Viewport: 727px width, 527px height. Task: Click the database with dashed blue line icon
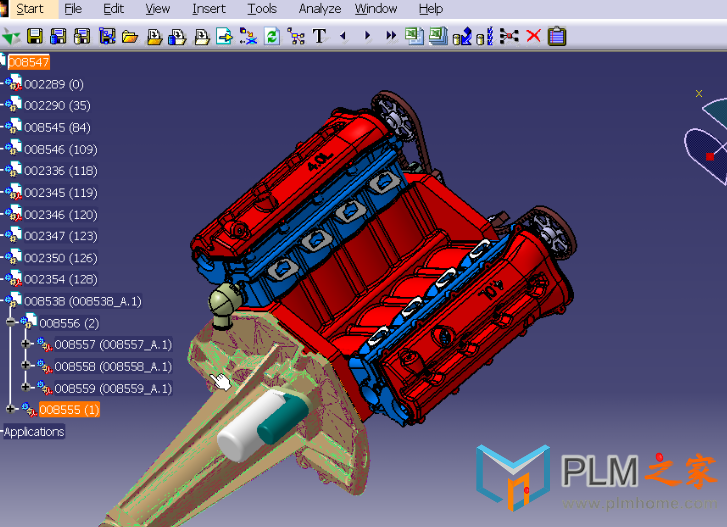pyautogui.click(x=485, y=36)
